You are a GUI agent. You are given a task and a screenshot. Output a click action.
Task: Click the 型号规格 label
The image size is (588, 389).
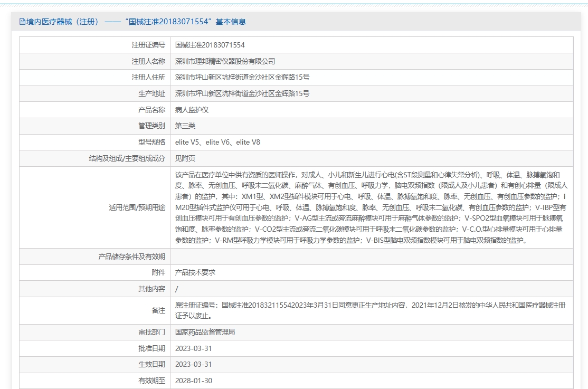tap(152, 142)
